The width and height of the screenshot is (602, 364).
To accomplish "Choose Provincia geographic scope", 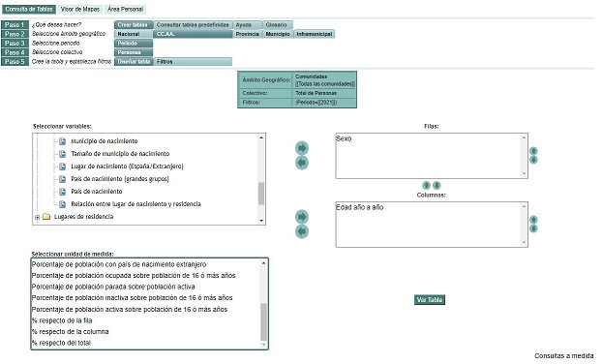I will click(x=248, y=34).
